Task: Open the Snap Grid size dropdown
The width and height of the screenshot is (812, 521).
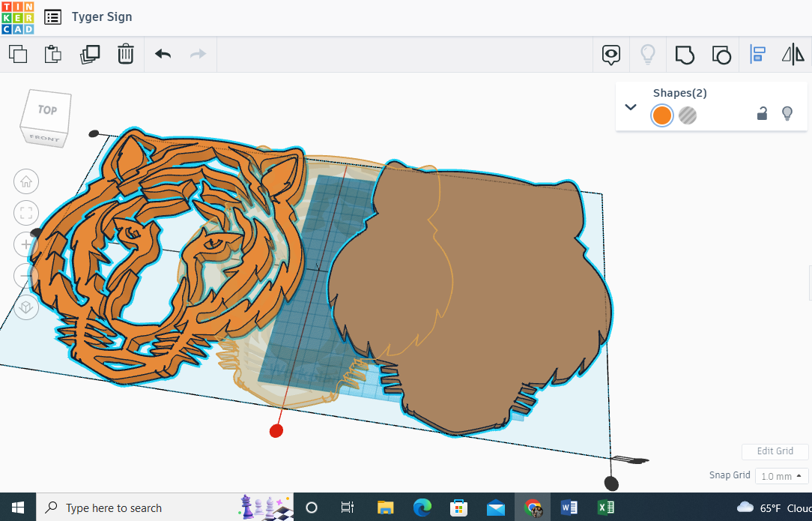Action: 781,476
